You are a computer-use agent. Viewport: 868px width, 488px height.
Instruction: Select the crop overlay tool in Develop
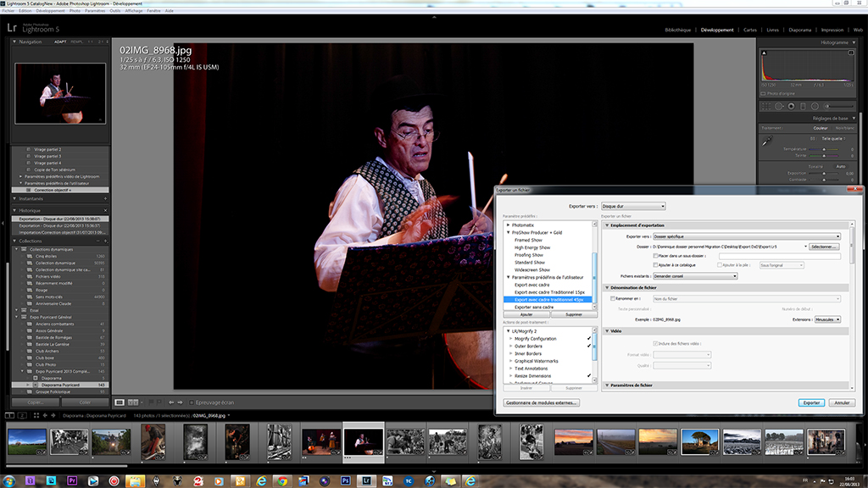(x=766, y=106)
